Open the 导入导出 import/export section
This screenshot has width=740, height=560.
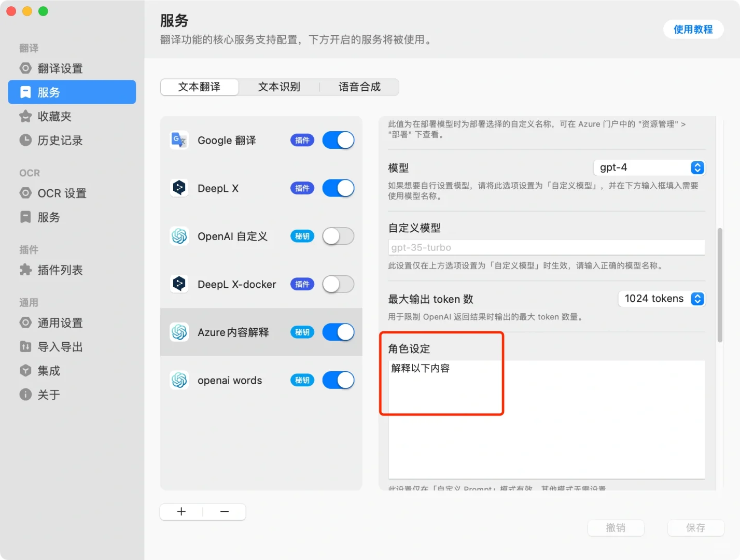[x=60, y=346]
